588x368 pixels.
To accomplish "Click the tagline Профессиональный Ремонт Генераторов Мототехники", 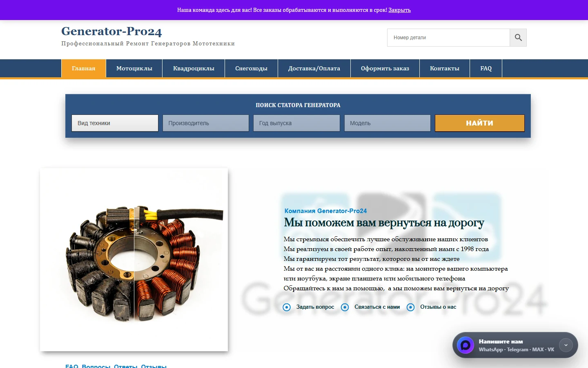I will point(148,44).
